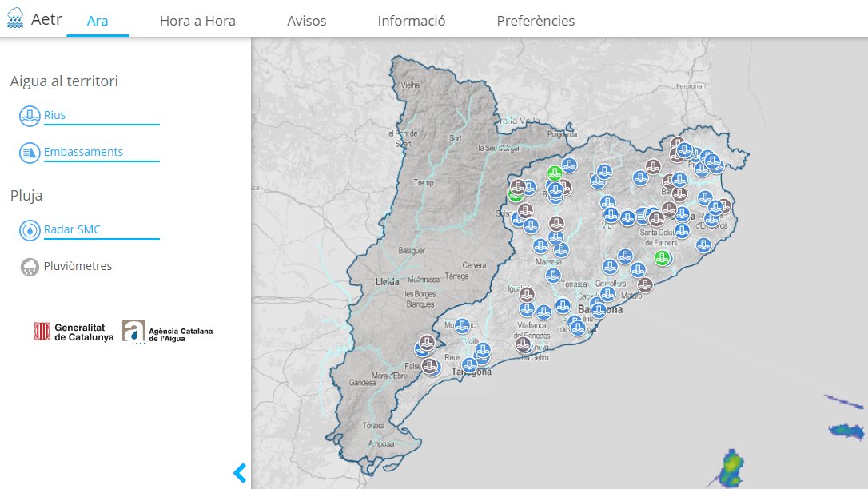Select the Rius gauge icon in sidebar
Screen dimensions: 868x489
pos(30,115)
